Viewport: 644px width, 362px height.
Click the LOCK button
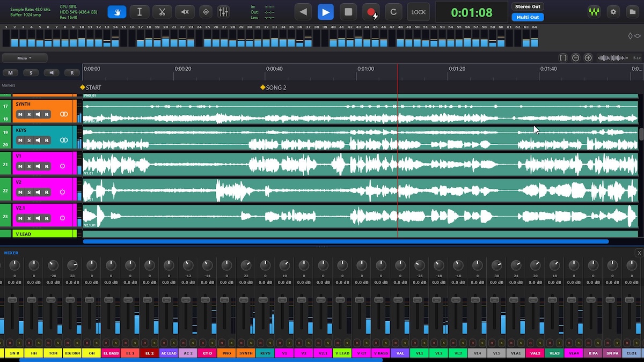coord(418,12)
